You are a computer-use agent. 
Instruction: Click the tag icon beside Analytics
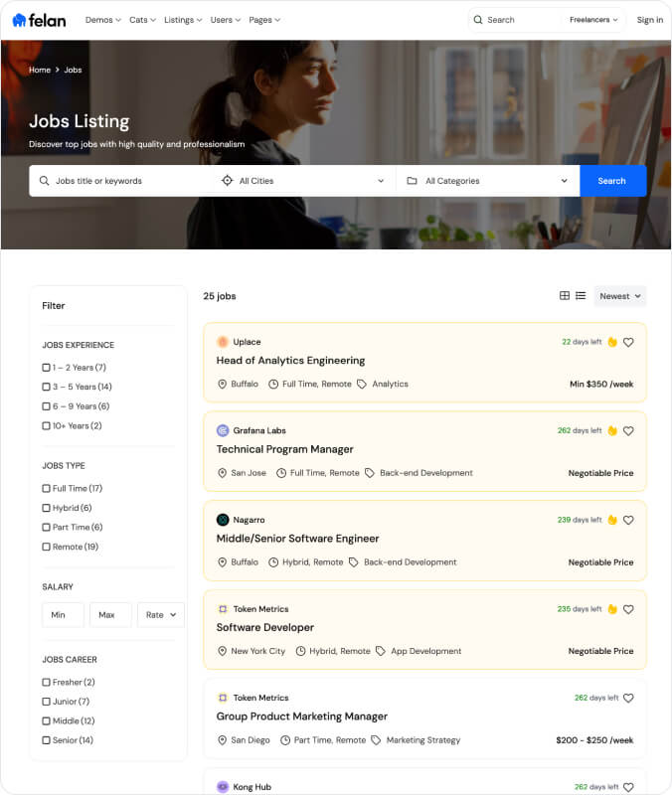coord(362,384)
